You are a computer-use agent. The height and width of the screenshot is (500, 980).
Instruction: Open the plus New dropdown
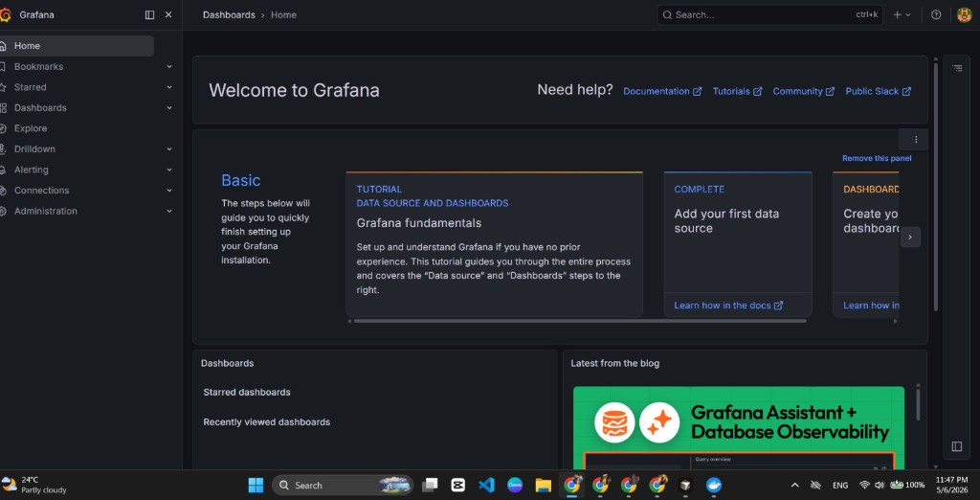tap(902, 15)
